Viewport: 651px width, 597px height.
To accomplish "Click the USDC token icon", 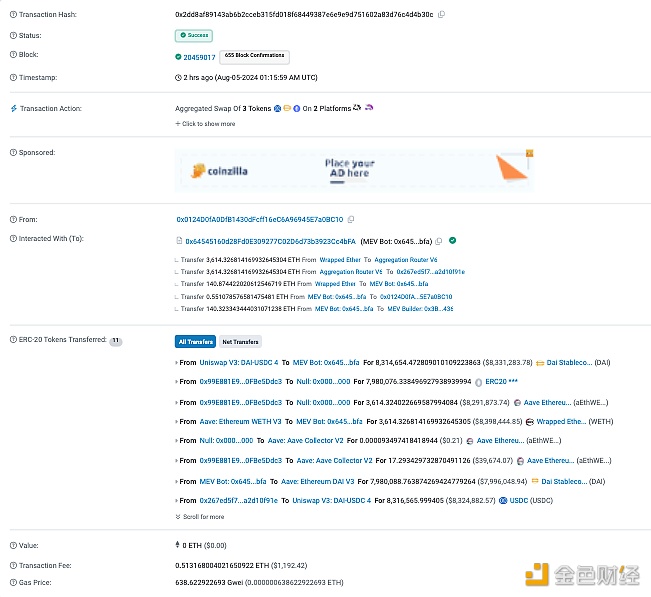I will [x=503, y=501].
